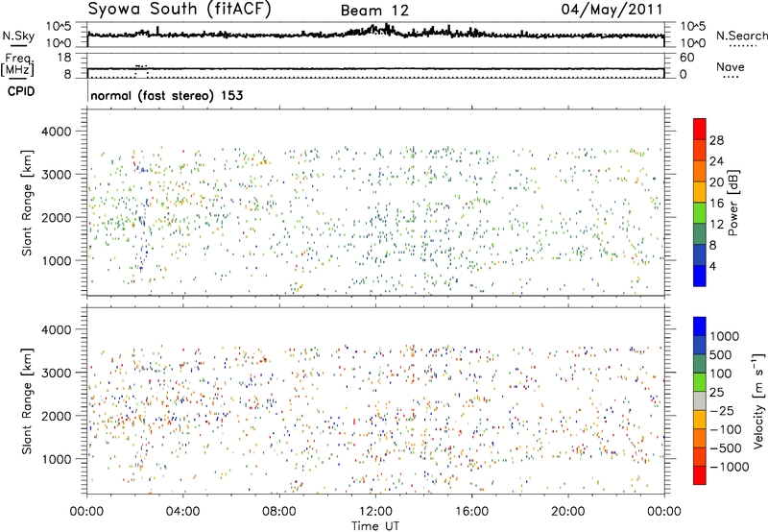This screenshot has height=532, width=768.
Task: Click time axis tick '04:00'
Action: (x=182, y=512)
